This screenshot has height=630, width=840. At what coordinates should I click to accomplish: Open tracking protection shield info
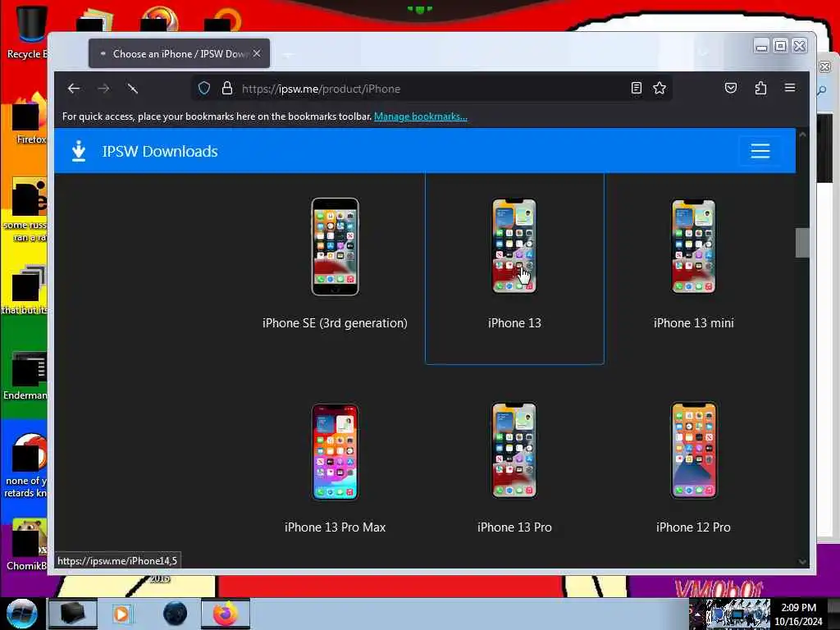[x=204, y=89]
